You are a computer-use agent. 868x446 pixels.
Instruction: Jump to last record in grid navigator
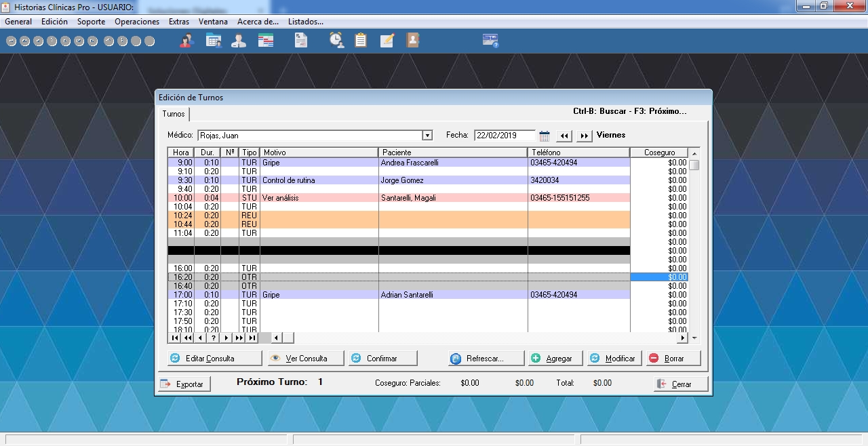point(252,338)
